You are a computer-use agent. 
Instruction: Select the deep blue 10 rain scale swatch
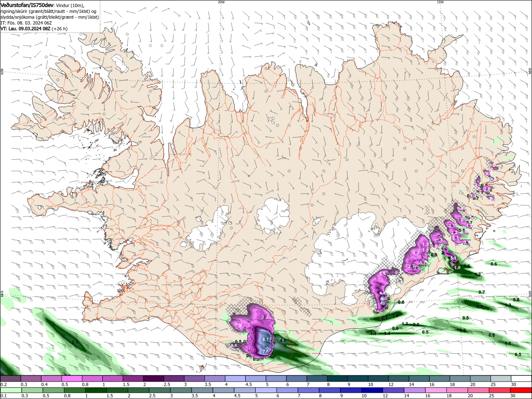(372, 390)
